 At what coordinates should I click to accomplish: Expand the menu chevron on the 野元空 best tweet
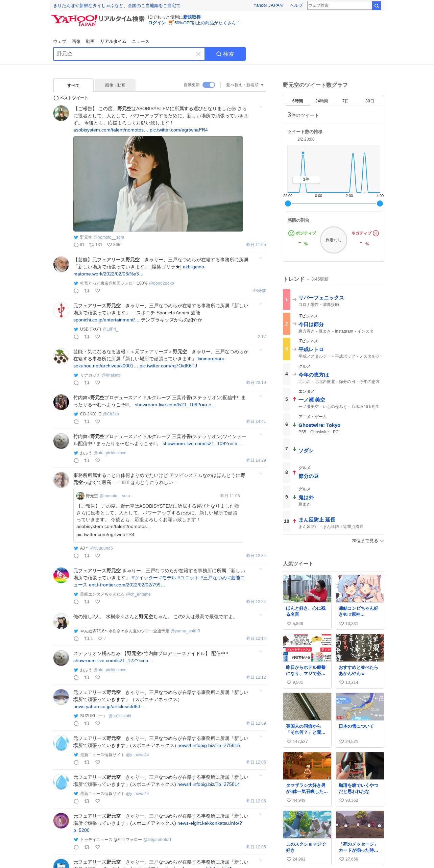coord(261,107)
